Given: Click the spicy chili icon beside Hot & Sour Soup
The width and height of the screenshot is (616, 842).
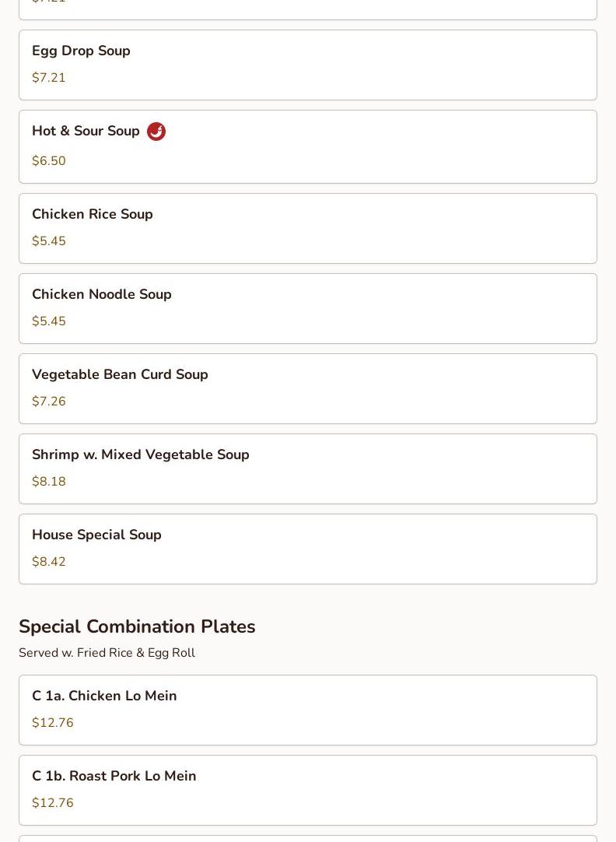Looking at the screenshot, I should (x=156, y=131).
